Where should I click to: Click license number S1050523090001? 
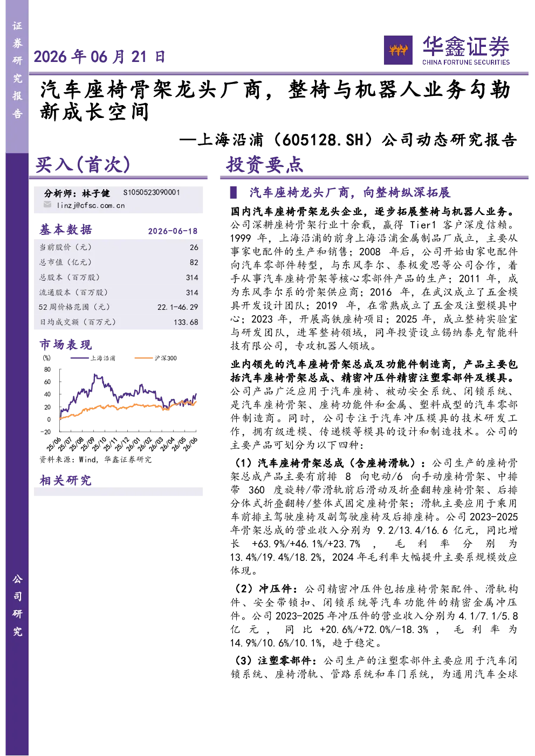152,192
